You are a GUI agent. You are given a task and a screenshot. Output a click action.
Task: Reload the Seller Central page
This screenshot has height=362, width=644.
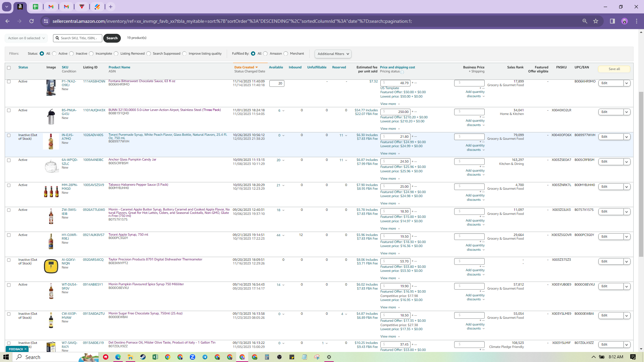point(32,21)
